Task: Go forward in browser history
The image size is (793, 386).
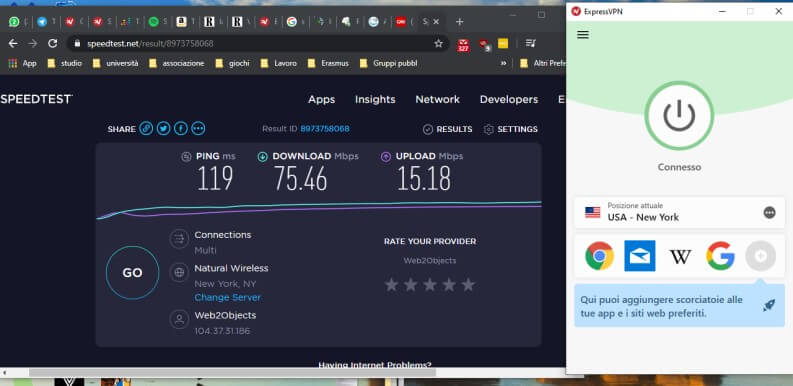Action: pyautogui.click(x=33, y=44)
